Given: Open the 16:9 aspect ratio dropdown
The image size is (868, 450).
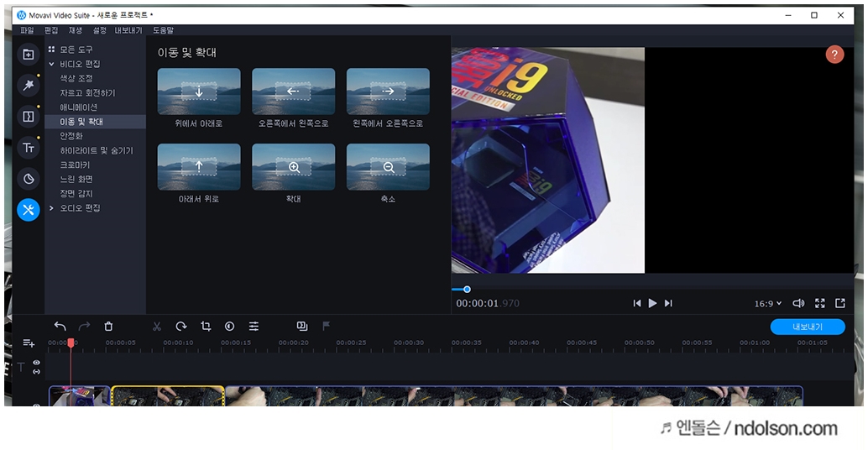Looking at the screenshot, I should 768,303.
